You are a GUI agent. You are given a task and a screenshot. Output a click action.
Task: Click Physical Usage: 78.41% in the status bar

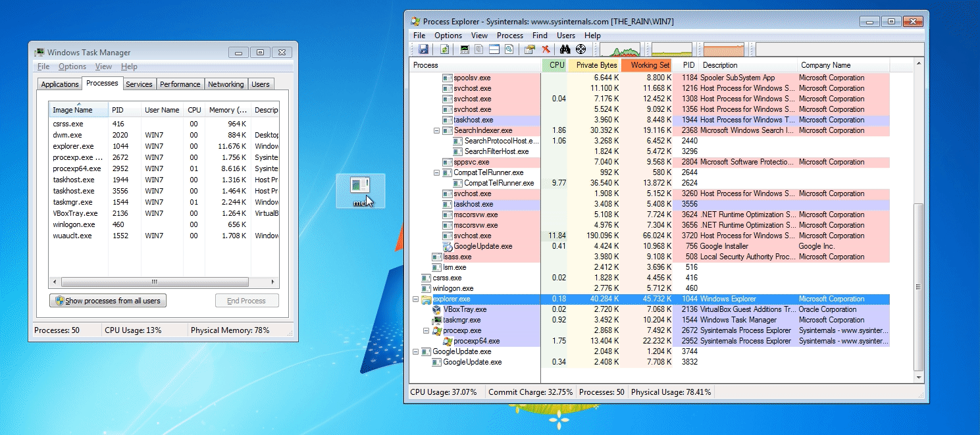pyautogui.click(x=671, y=392)
